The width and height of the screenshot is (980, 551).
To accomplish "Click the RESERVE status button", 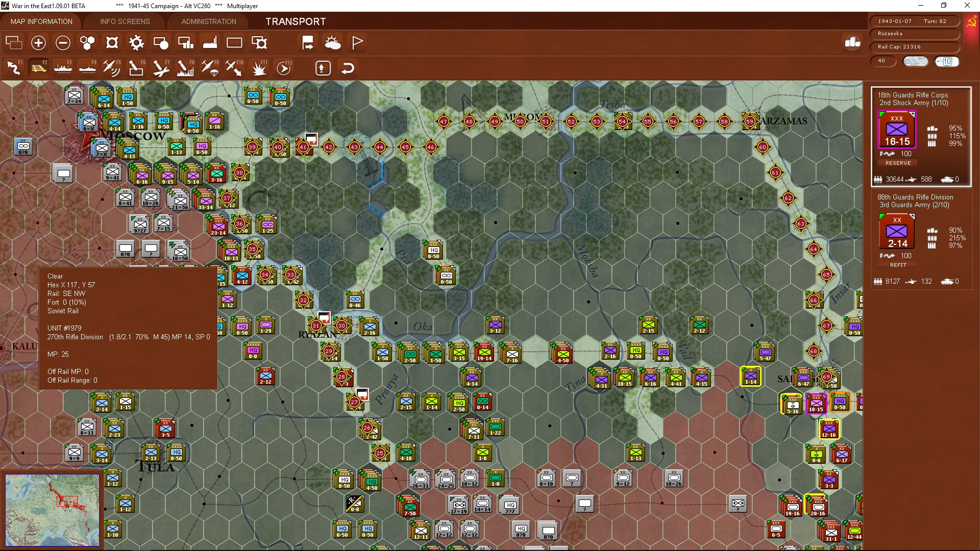I will [x=898, y=163].
